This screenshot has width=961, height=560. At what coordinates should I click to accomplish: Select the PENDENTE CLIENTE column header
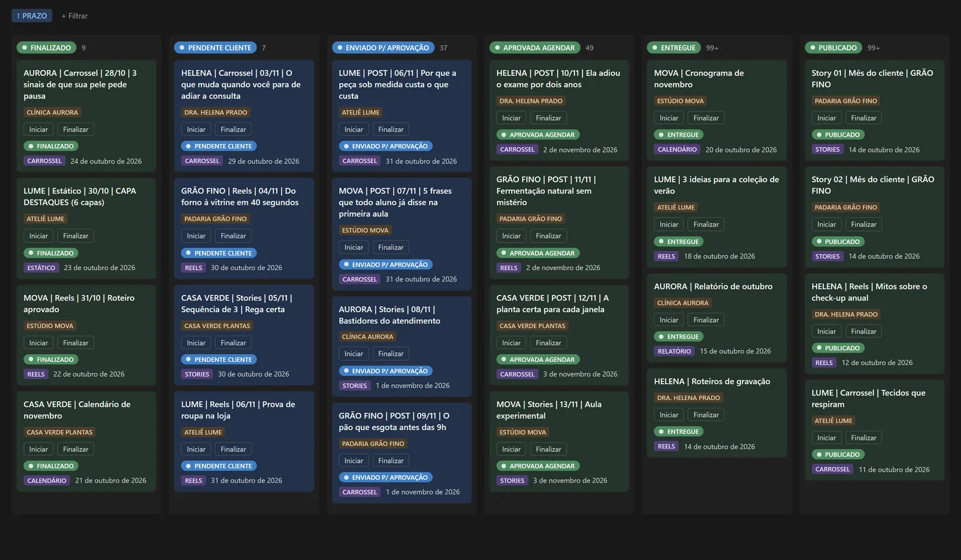(x=215, y=48)
